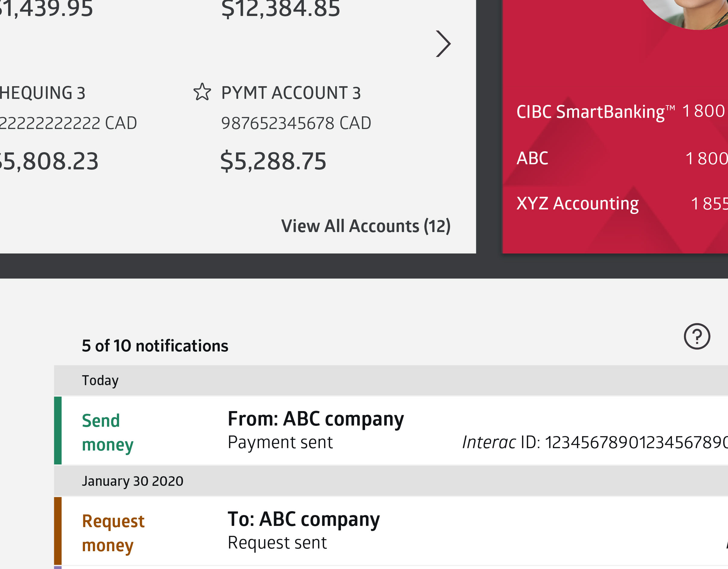The image size is (728, 569).
Task: Toggle the favorite star for PYMT ACCOUNT 3
Action: (202, 92)
